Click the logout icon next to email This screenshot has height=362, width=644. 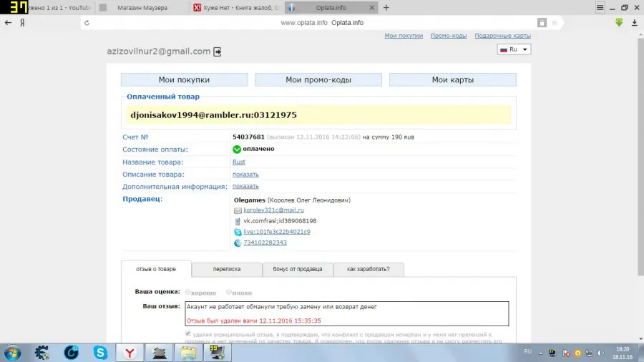[x=218, y=52]
